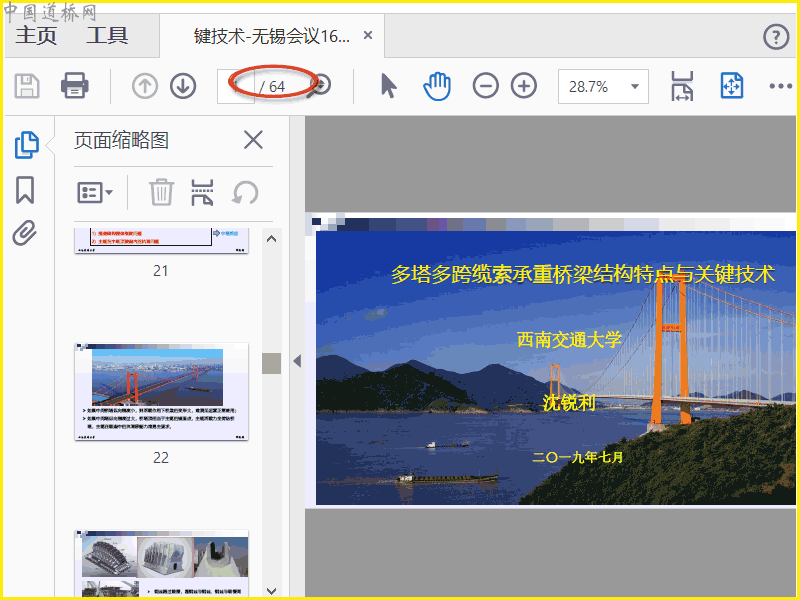800x600 pixels.
Task: Close the 页面缩略图 panel
Action: (253, 140)
